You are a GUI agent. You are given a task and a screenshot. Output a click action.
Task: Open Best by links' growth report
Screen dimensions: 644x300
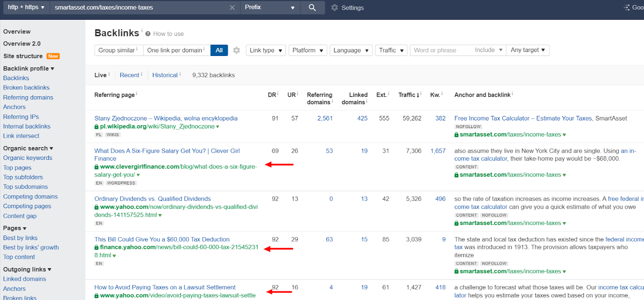[x=31, y=247]
